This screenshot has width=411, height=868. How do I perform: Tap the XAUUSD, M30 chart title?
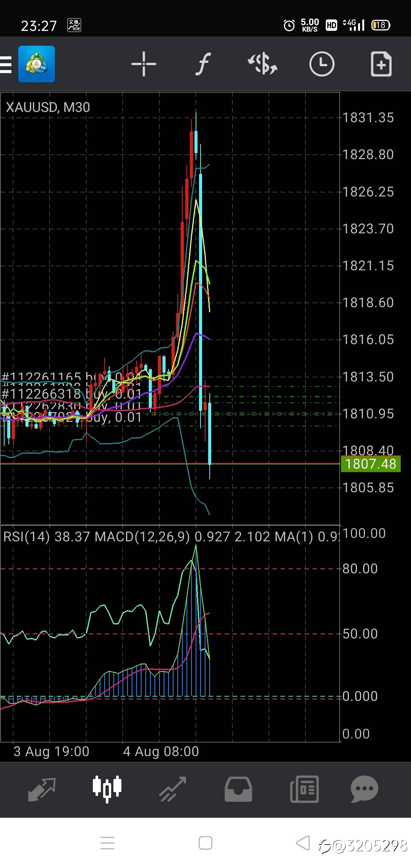(48, 107)
